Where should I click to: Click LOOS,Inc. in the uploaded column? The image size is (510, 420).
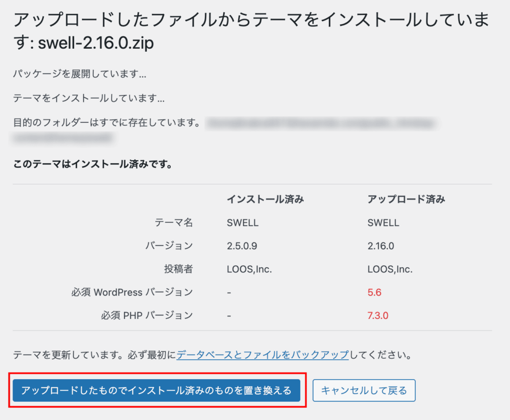390,269
